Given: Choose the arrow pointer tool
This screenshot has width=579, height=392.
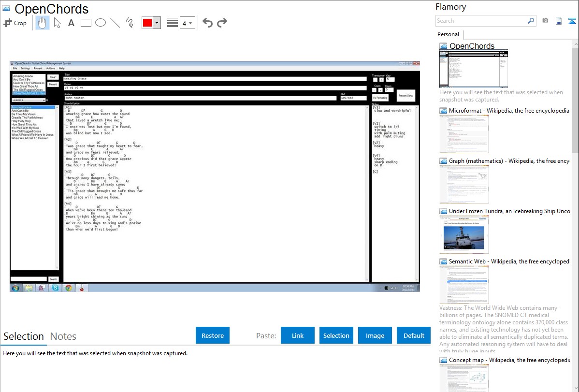Looking at the screenshot, I should [x=57, y=23].
